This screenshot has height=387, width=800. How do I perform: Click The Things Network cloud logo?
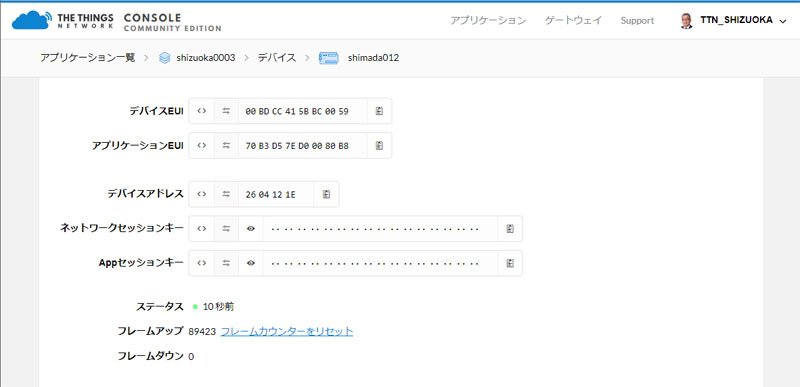click(32, 20)
